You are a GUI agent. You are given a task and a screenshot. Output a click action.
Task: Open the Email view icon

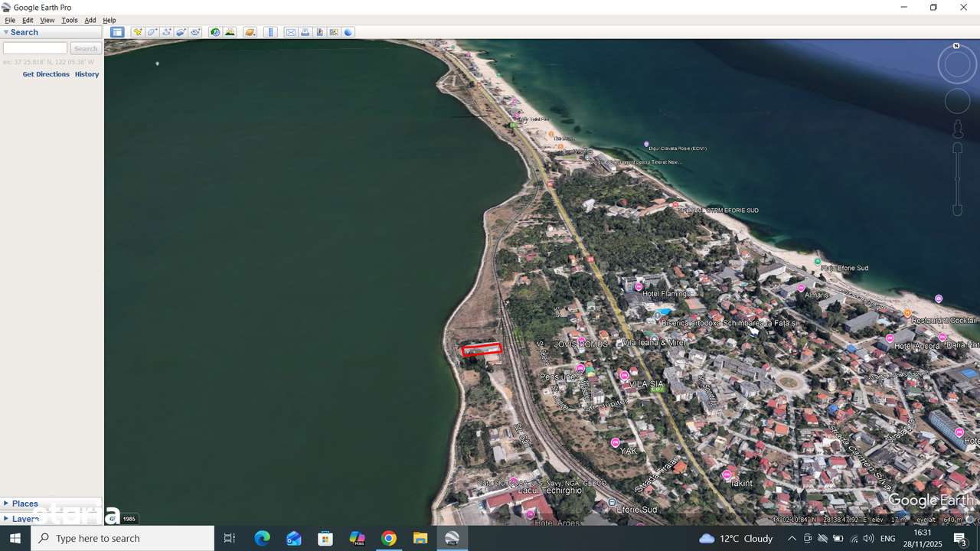290,32
